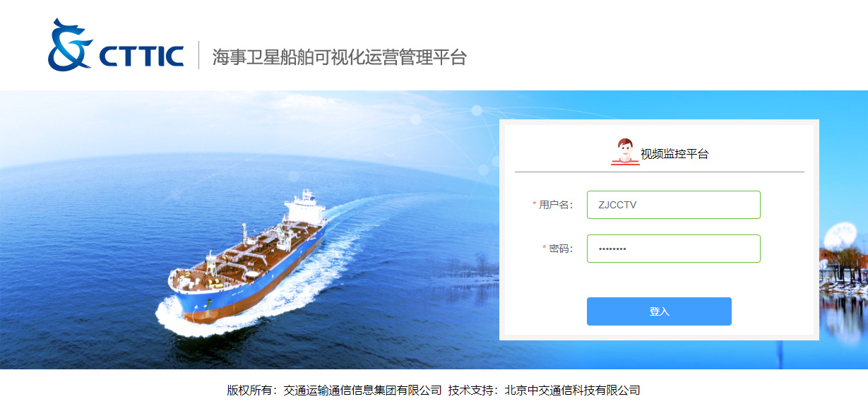Image resolution: width=868 pixels, height=411 pixels.
Task: Click the 版权所有 copyright company text
Action: click(x=334, y=390)
